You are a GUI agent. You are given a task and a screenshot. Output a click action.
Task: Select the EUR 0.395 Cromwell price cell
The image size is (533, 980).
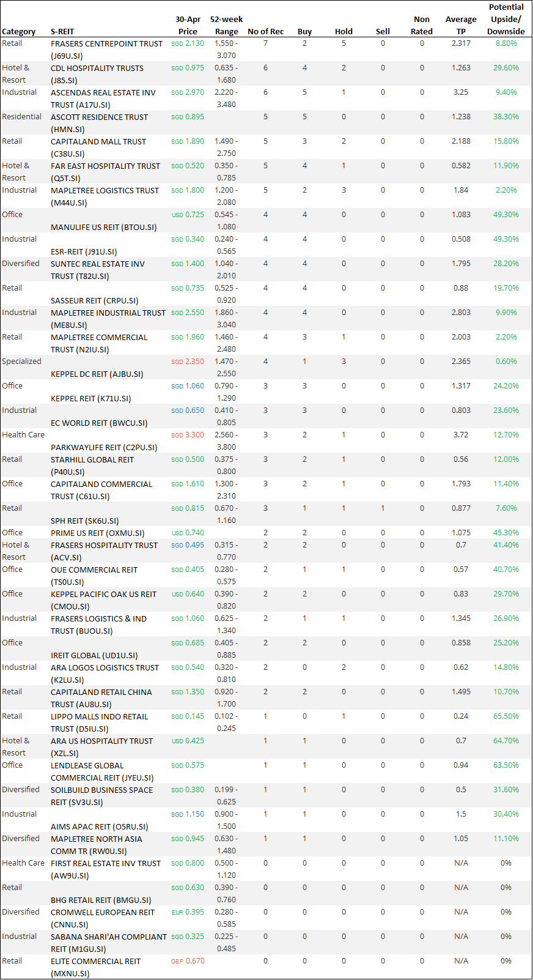click(x=188, y=912)
